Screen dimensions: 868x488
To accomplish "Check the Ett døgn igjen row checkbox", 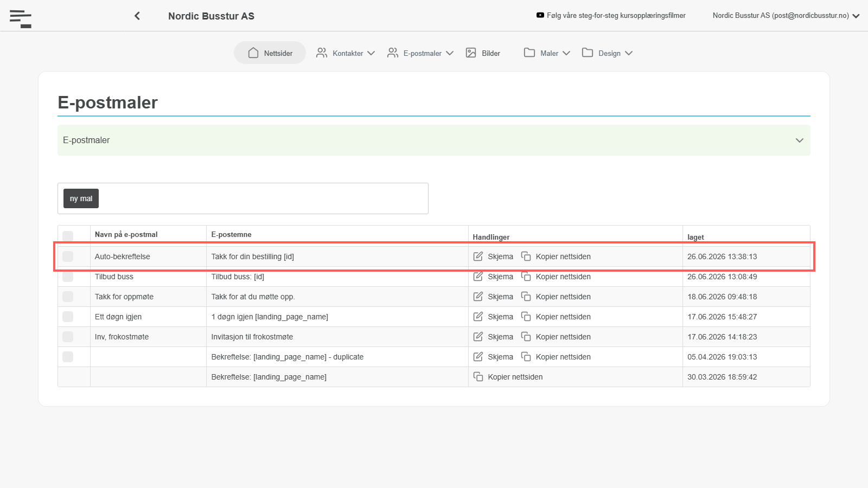I will (68, 317).
